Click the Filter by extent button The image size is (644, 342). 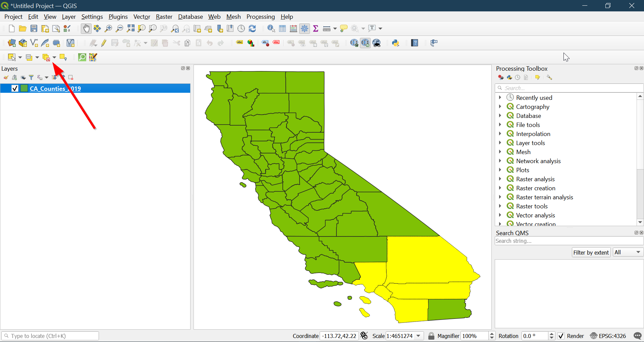(x=591, y=252)
